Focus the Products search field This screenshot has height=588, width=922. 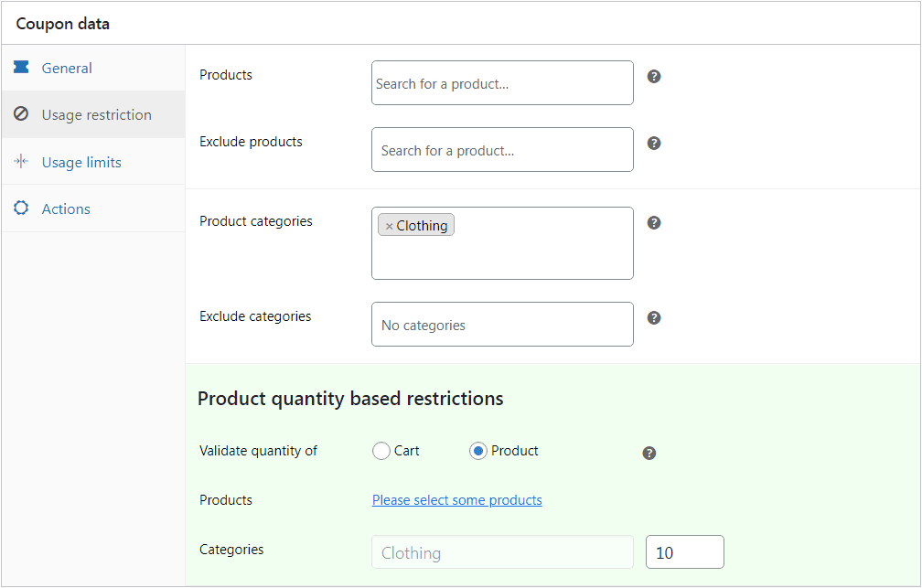pyautogui.click(x=502, y=83)
